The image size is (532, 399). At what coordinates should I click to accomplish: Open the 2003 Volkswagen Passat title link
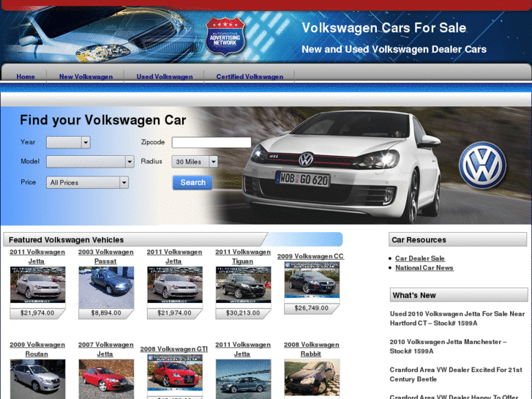tap(106, 257)
